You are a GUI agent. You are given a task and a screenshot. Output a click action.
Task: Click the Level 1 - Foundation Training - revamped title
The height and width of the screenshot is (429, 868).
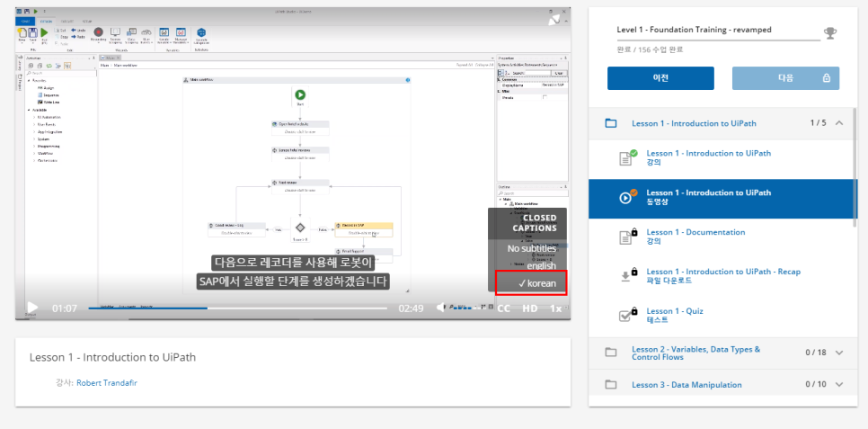point(695,30)
